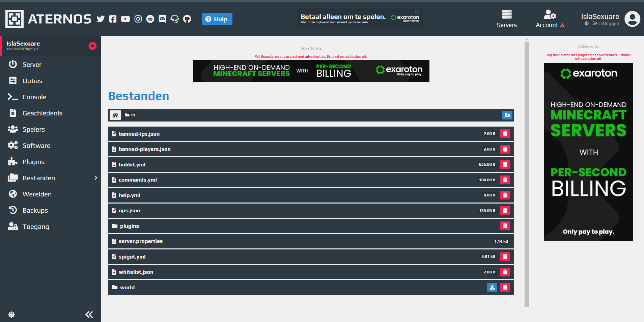Viewport: 644px width, 322px height.
Task: Delete help.yml file
Action: (505, 195)
